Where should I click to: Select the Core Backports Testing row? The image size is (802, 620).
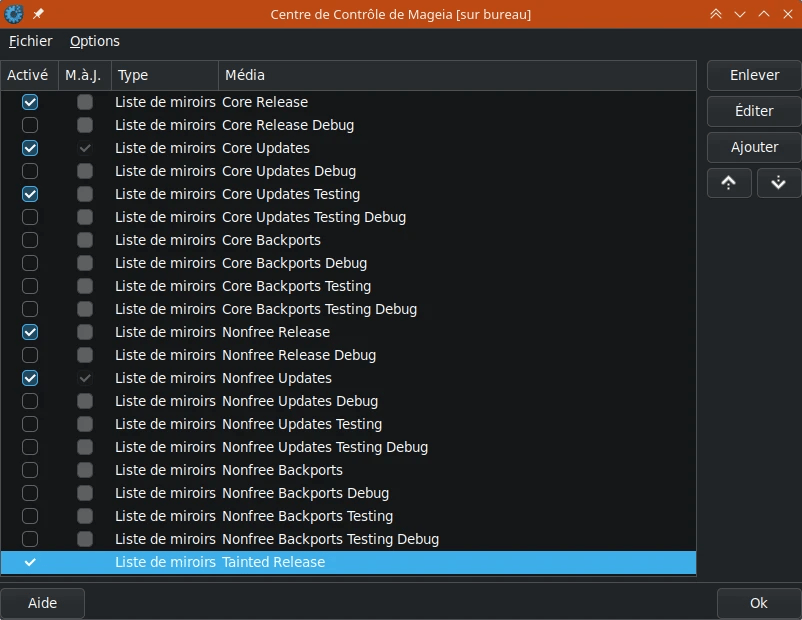pyautogui.click(x=348, y=286)
